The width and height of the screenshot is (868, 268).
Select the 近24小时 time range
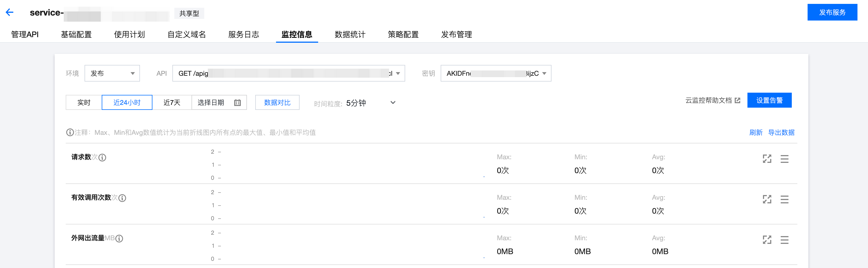tap(127, 102)
